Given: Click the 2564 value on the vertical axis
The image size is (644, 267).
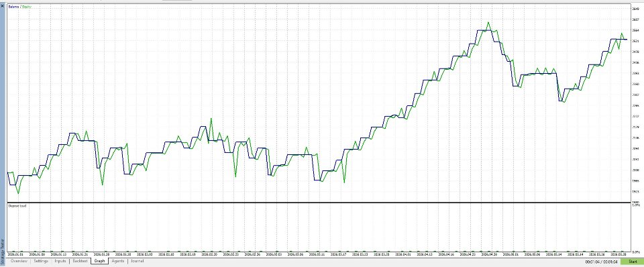Looking at the screenshot, I should click(x=635, y=30).
